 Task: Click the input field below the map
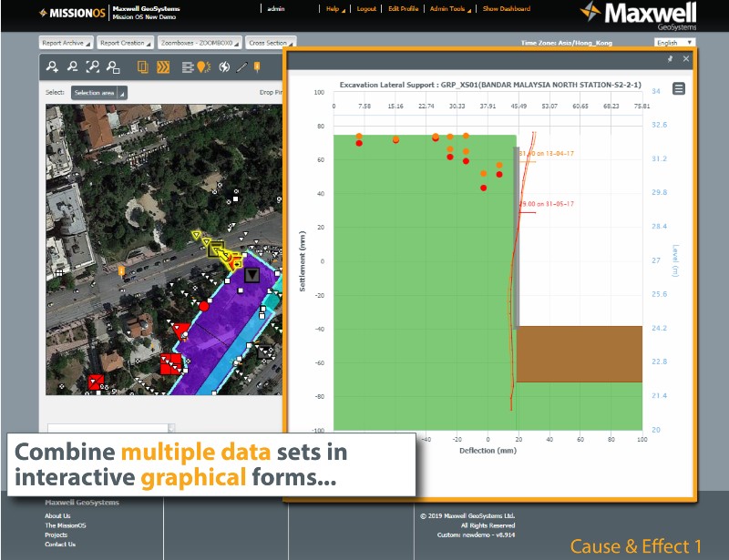(111, 428)
